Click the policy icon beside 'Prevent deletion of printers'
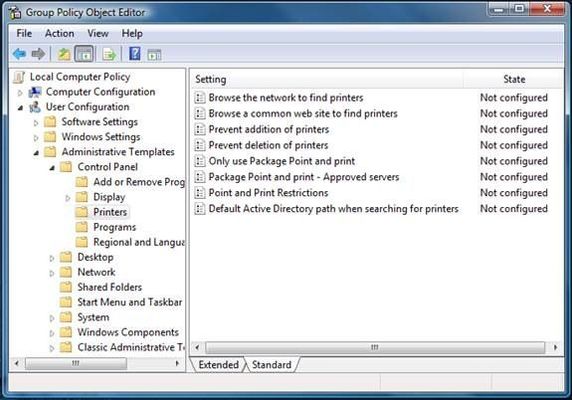 click(x=200, y=145)
